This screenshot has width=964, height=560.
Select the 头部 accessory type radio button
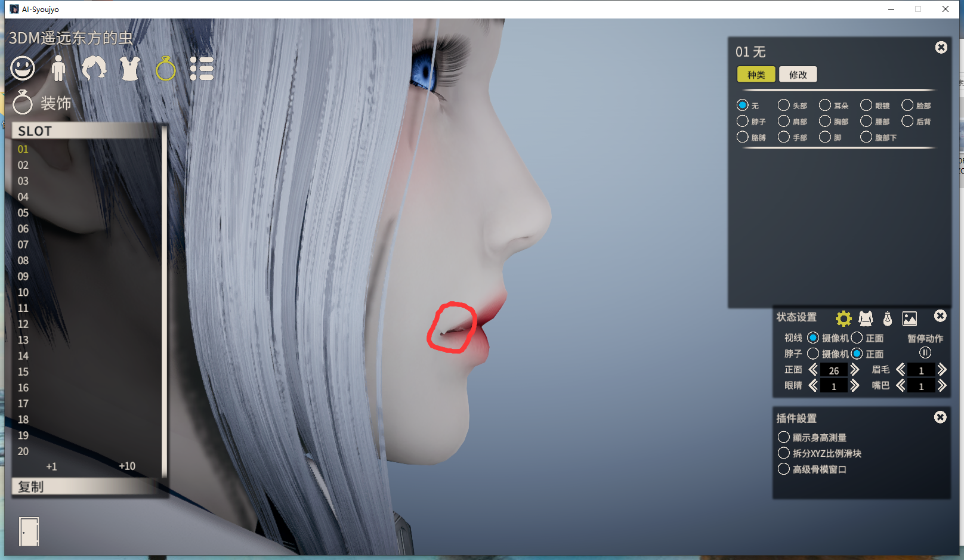[x=784, y=106]
